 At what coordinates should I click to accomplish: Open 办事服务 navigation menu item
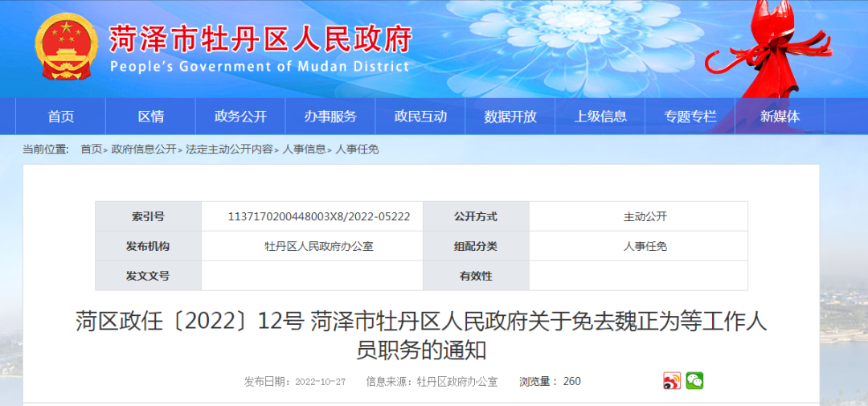330,117
